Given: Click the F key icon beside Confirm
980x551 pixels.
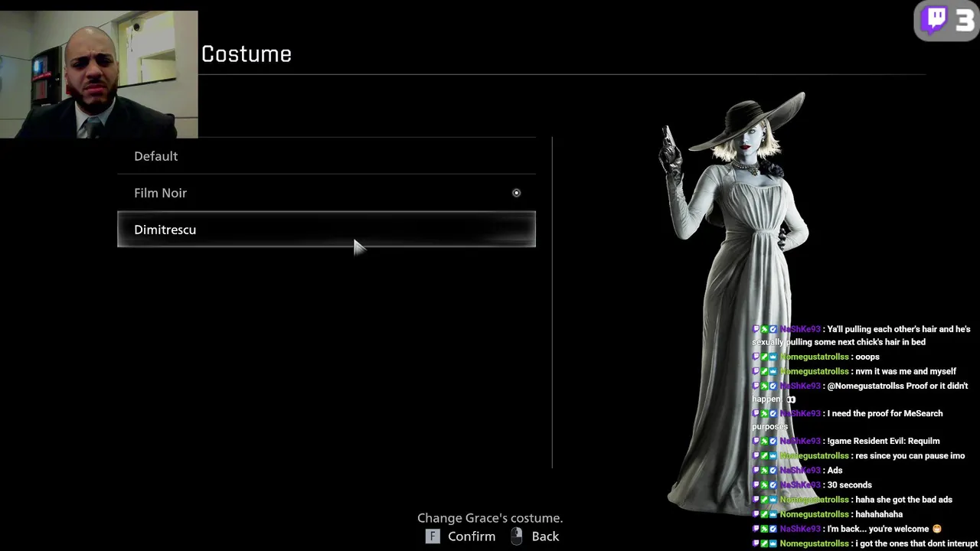Looking at the screenshot, I should click(x=433, y=536).
